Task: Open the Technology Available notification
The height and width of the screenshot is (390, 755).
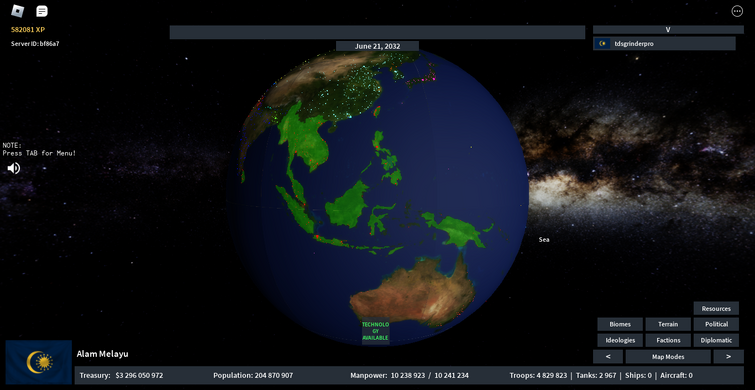Action: click(x=376, y=331)
